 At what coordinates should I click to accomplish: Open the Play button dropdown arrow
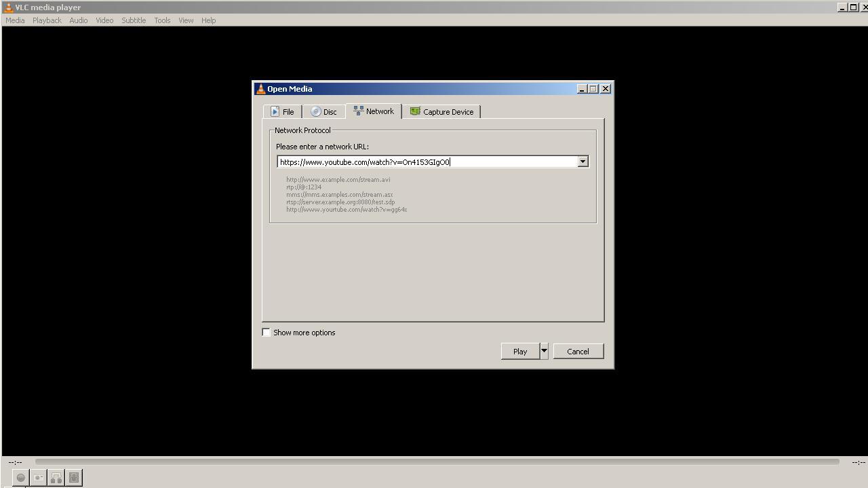[x=544, y=351]
